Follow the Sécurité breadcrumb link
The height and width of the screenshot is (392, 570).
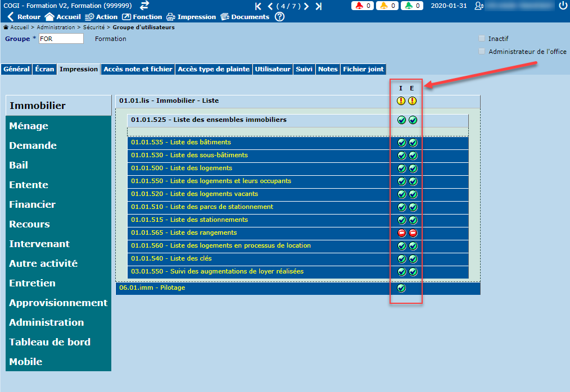(x=93, y=27)
